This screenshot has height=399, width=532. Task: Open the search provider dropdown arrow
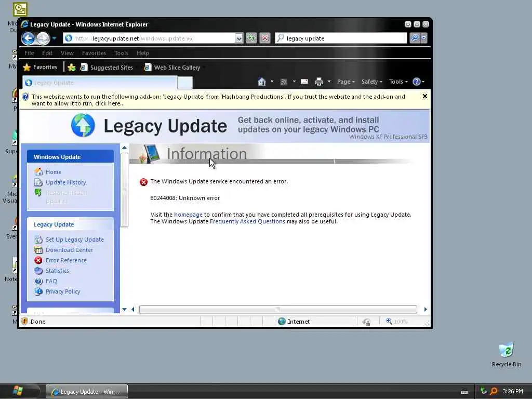(424, 38)
